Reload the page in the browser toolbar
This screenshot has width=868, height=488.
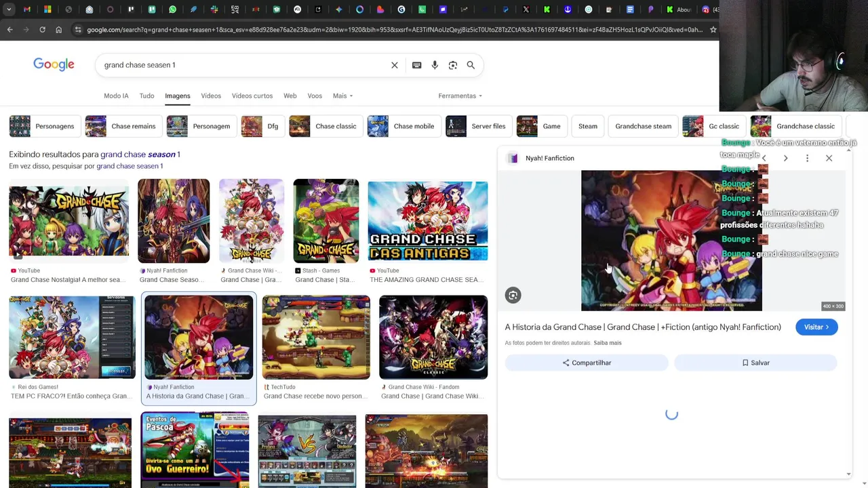[42, 30]
